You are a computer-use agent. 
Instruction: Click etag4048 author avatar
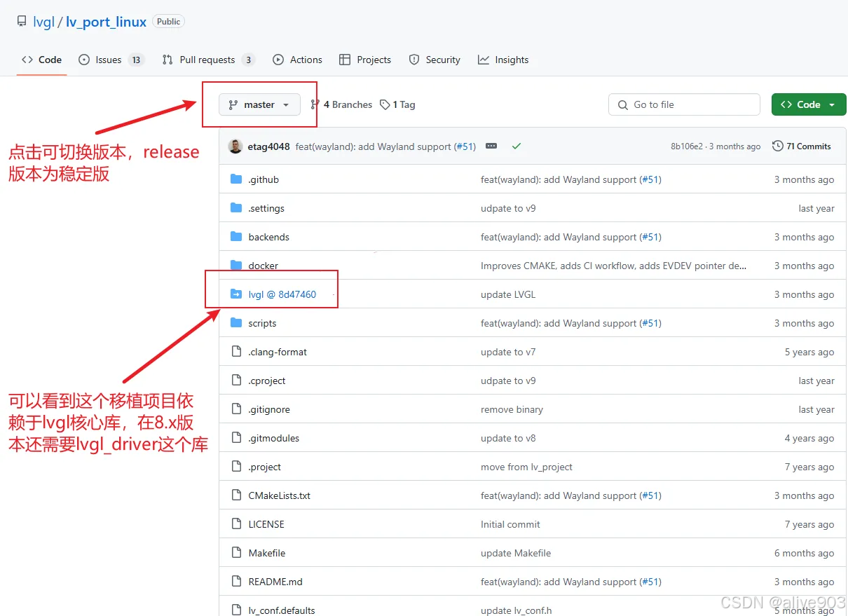point(235,146)
